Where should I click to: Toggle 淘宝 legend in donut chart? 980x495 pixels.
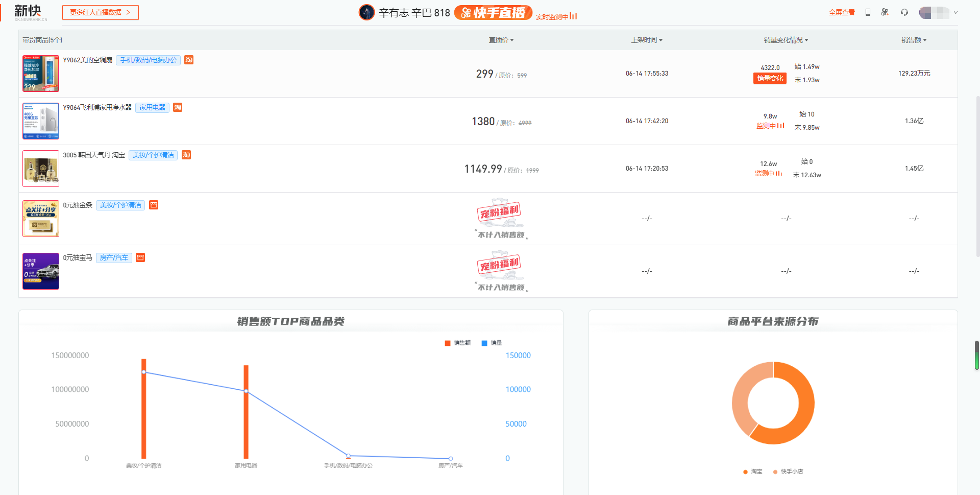click(753, 472)
